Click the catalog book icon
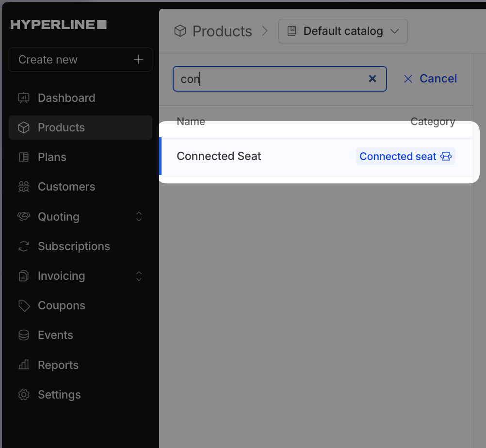Image resolution: width=486 pixels, height=448 pixels. (x=292, y=31)
